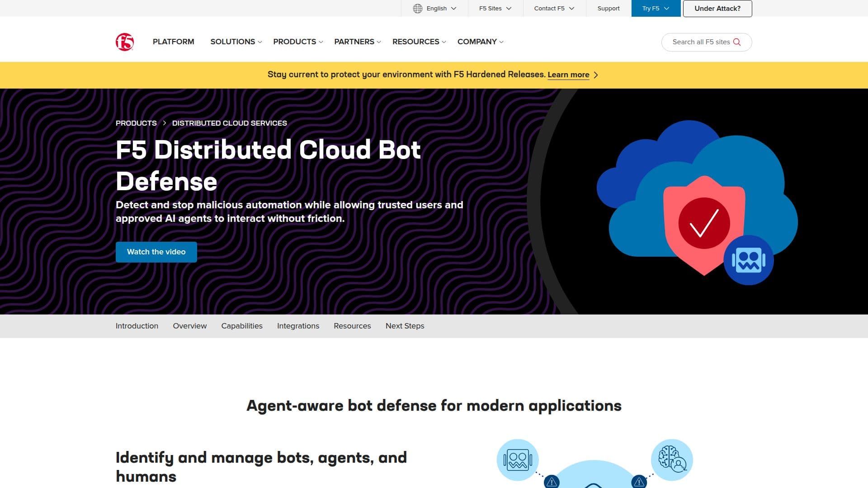Expand the Contact F5 dropdown

tap(554, 9)
